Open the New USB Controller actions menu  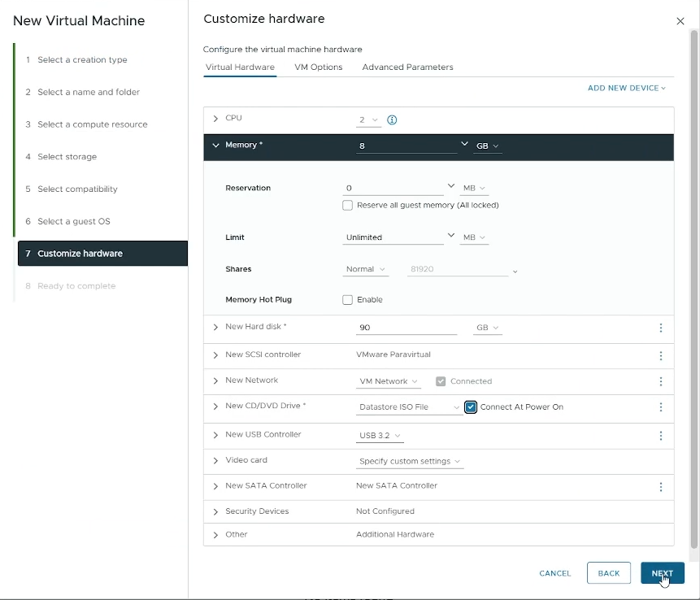pyautogui.click(x=661, y=435)
